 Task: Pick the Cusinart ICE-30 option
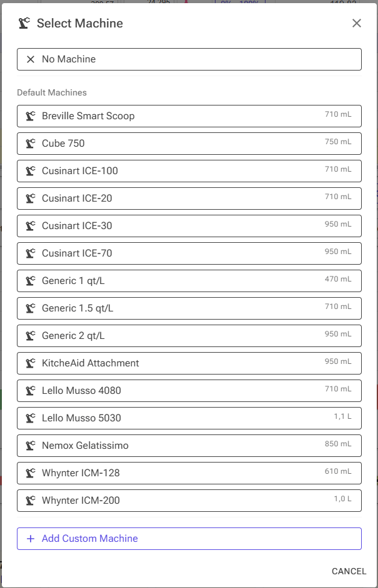tap(189, 226)
